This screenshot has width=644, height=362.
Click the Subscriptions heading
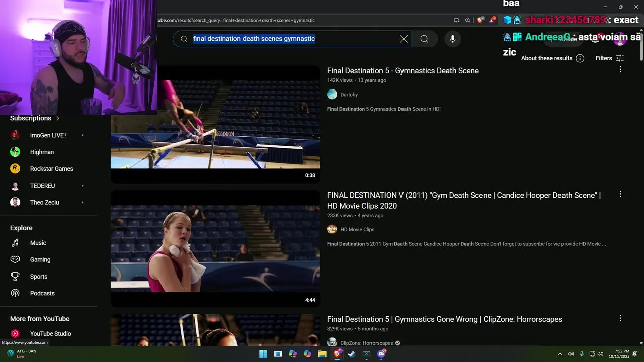(x=31, y=118)
